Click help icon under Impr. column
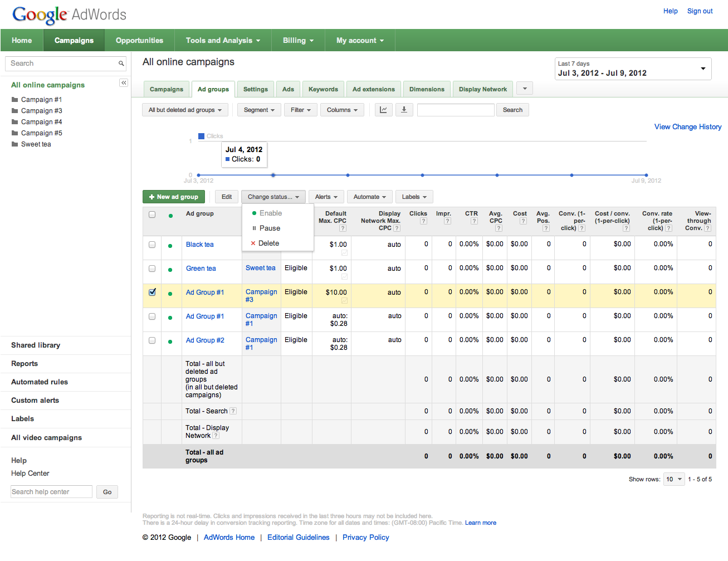The image size is (728, 561). point(447,221)
